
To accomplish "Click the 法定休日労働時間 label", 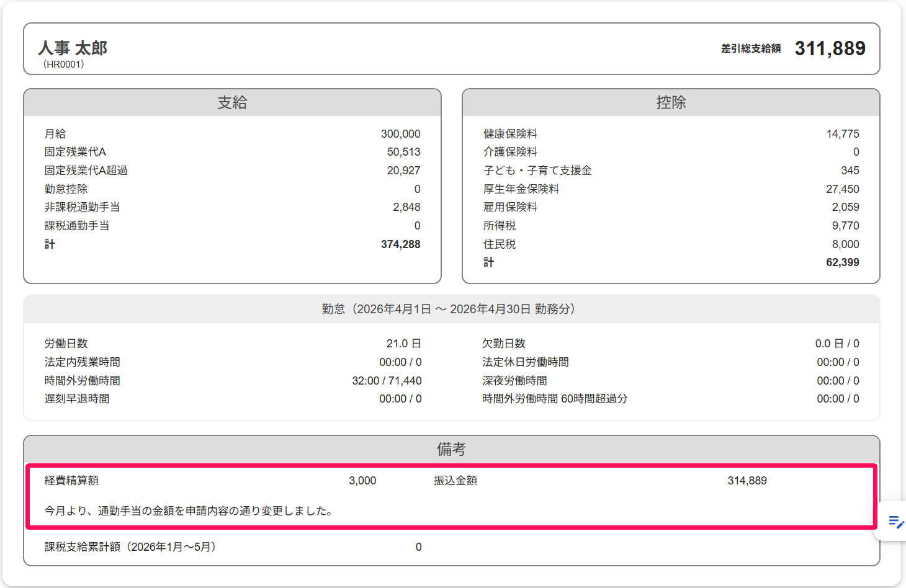I will (x=526, y=362).
